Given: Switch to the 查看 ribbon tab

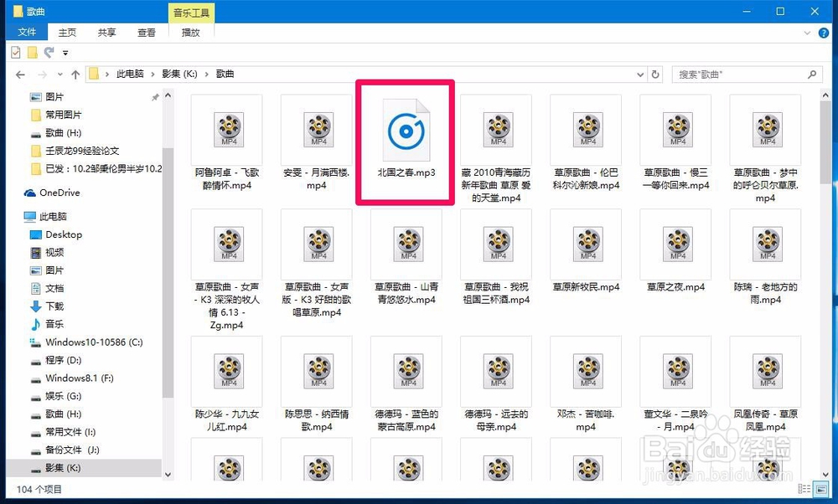Looking at the screenshot, I should [x=146, y=33].
